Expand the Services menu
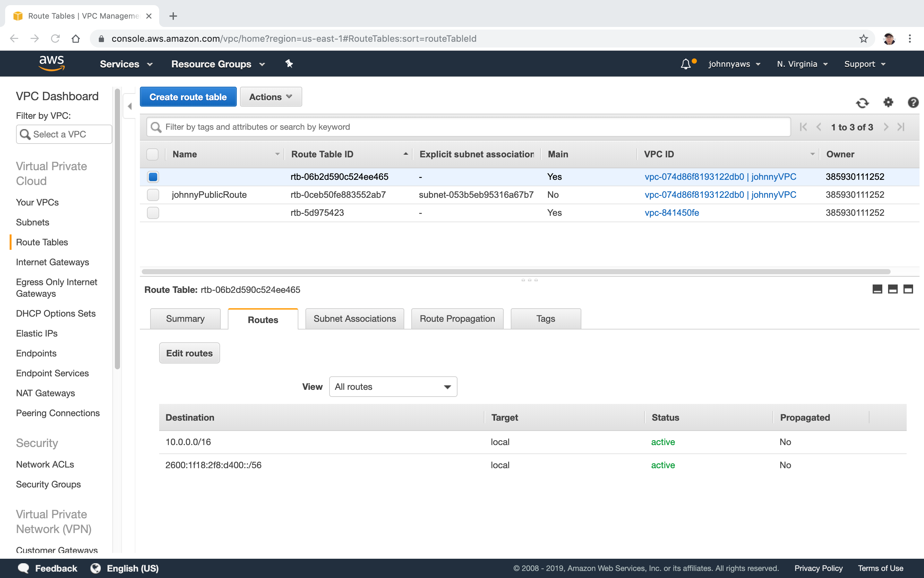The height and width of the screenshot is (578, 924). click(x=126, y=64)
